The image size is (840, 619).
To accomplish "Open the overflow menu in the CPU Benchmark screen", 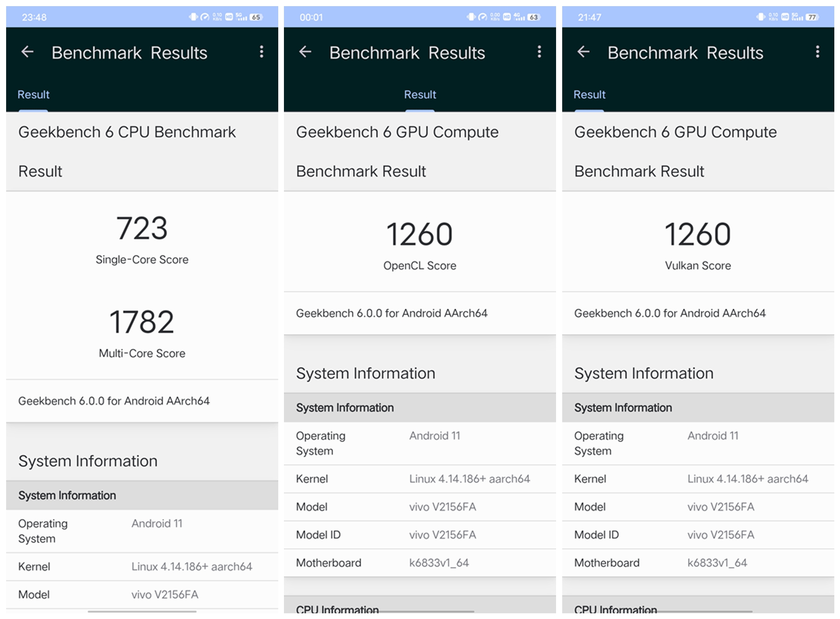I will click(262, 52).
